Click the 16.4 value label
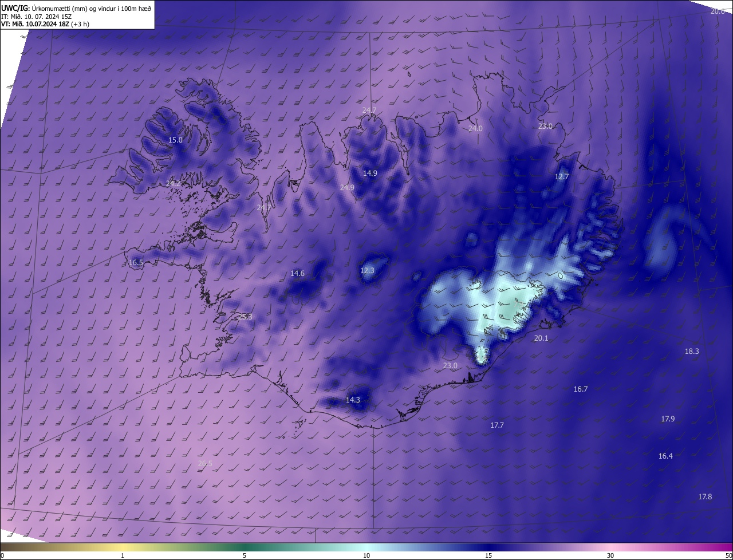 coord(665,456)
